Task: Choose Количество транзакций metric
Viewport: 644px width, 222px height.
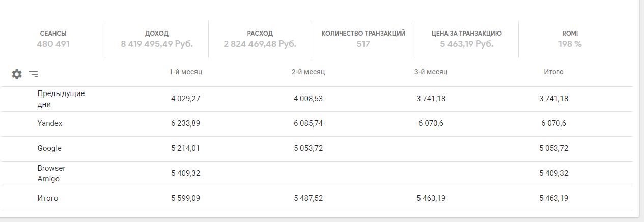Action: (363, 39)
